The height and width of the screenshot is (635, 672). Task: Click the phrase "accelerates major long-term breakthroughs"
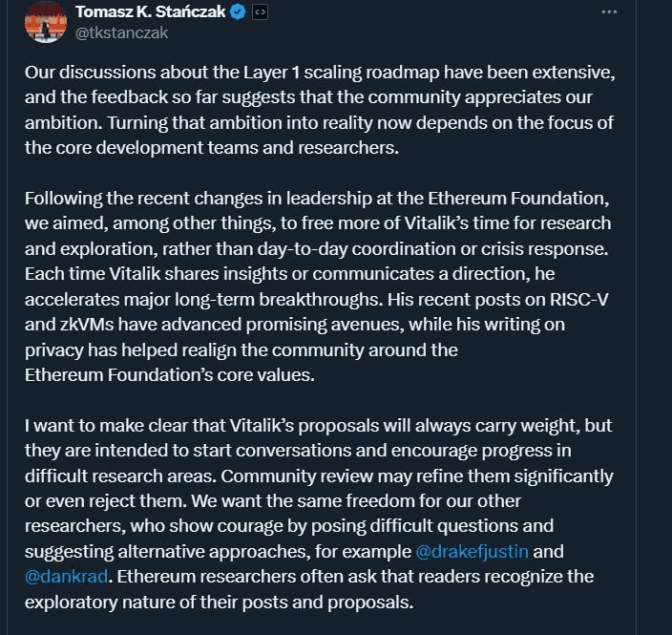(x=201, y=300)
